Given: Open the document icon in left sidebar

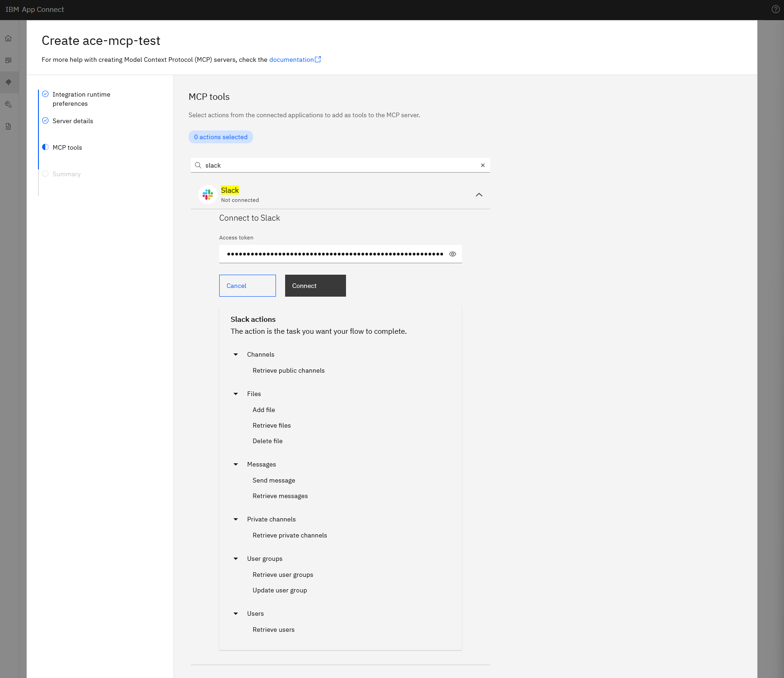Looking at the screenshot, I should pyautogui.click(x=8, y=126).
